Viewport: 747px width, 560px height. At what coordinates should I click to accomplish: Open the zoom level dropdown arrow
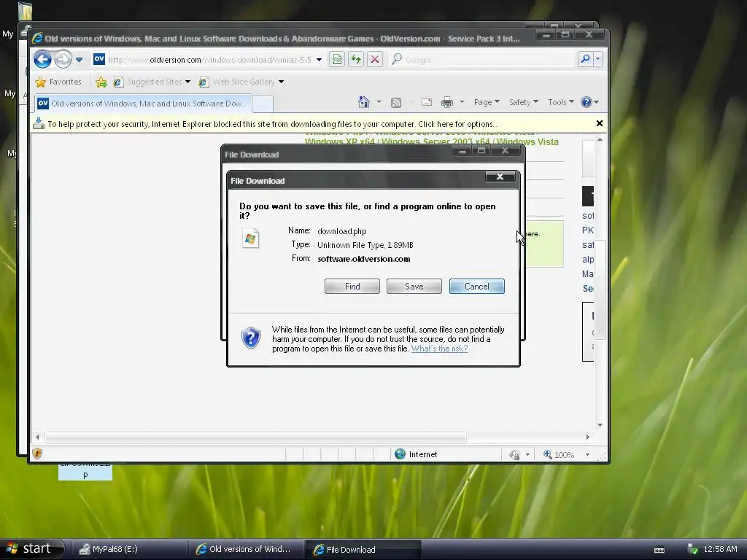[587, 455]
